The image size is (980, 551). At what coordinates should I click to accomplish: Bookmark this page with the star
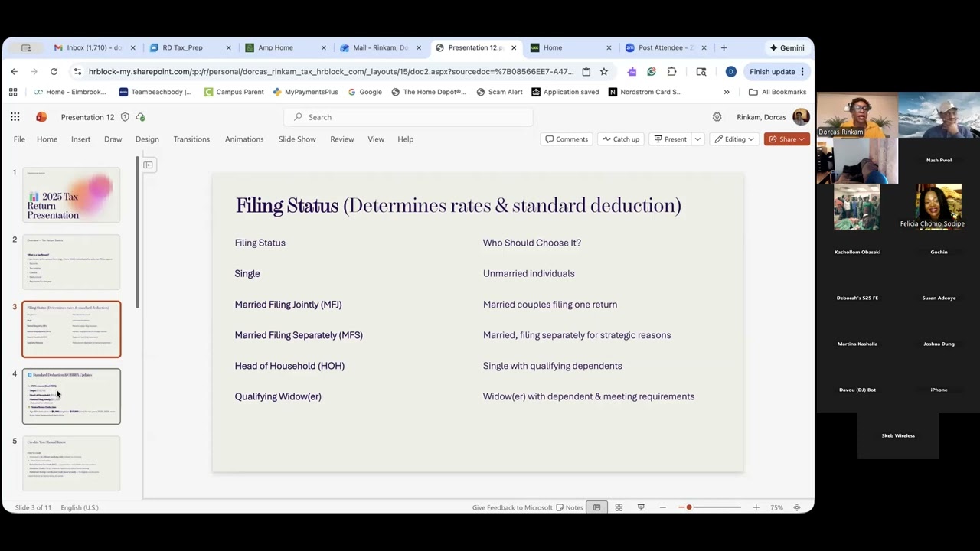604,71
